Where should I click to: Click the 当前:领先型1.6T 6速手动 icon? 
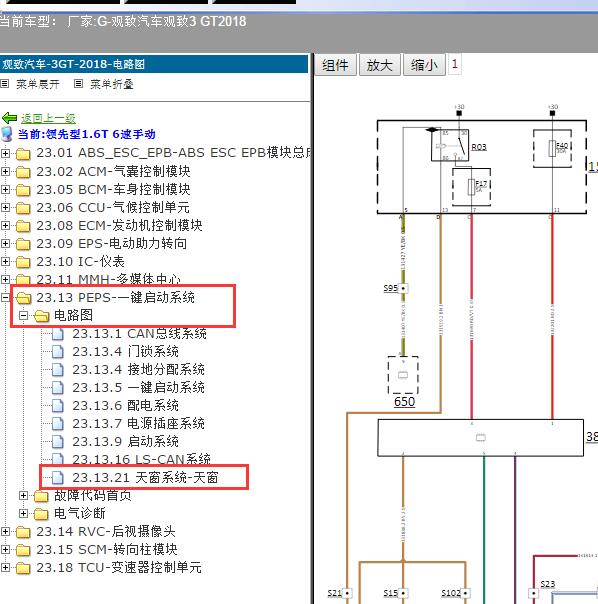tap(7, 134)
